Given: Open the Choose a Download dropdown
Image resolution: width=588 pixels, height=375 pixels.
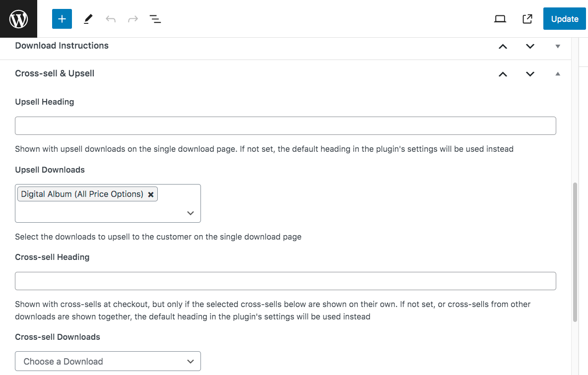Looking at the screenshot, I should point(108,361).
